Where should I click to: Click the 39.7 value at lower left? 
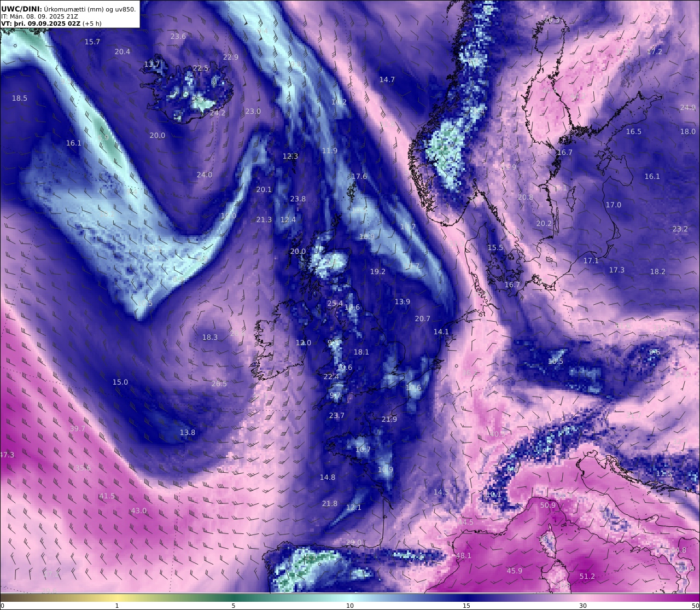click(x=78, y=429)
